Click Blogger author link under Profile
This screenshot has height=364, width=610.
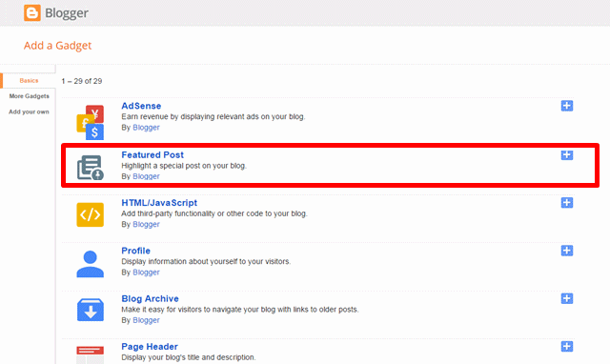pyautogui.click(x=146, y=273)
